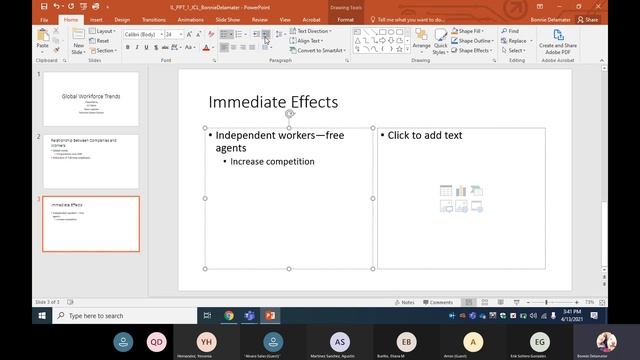Open the Shape Effects menu
The width and height of the screenshot is (640, 360).
(471, 51)
